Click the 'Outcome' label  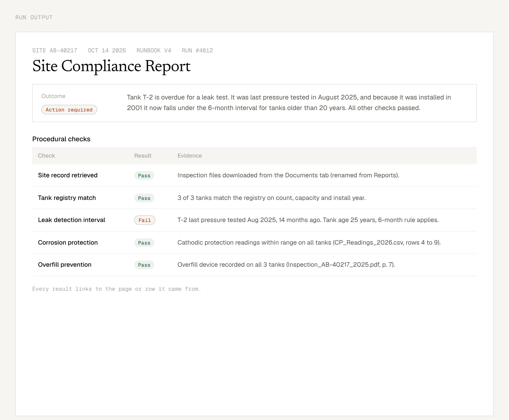pos(53,96)
